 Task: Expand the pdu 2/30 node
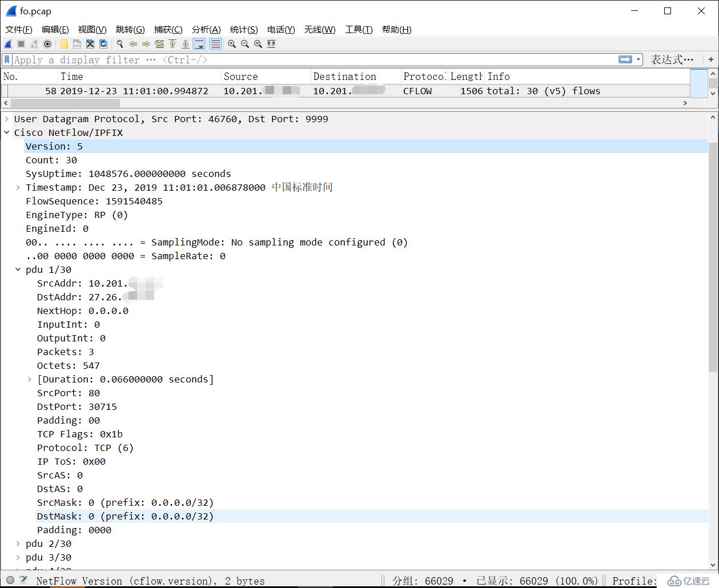18,543
